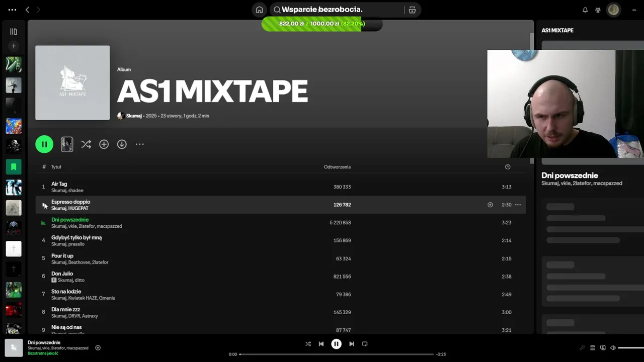
Task: Click the Bezstratna jakość quality label
Action: point(43,353)
